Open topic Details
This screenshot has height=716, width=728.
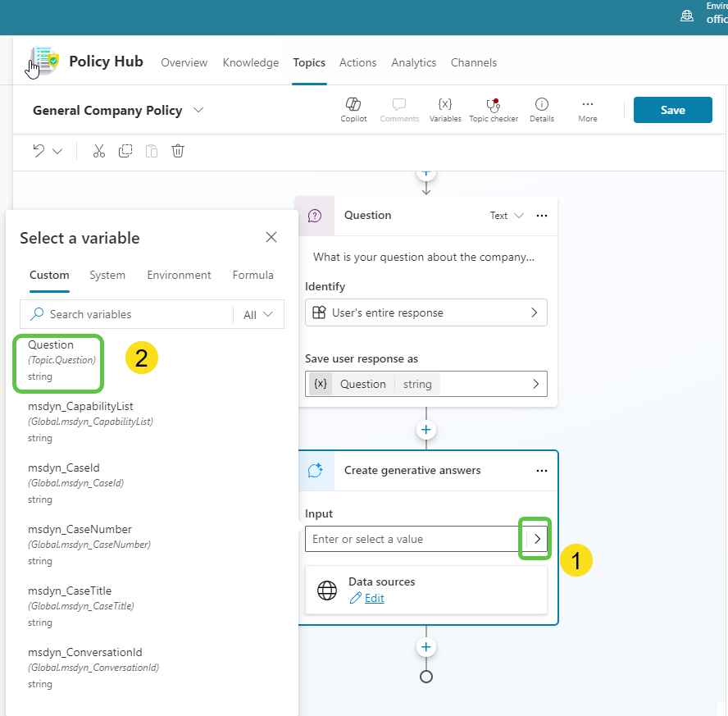541,105
